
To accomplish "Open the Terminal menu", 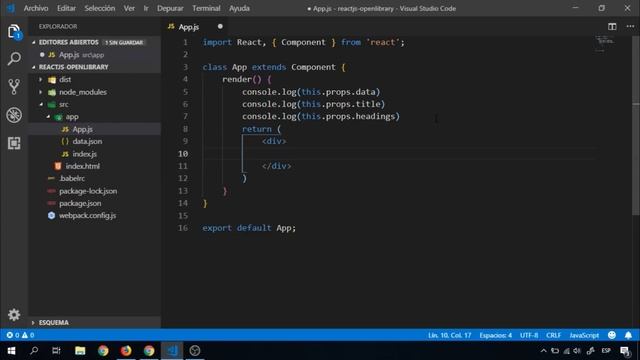I will click(x=206, y=8).
